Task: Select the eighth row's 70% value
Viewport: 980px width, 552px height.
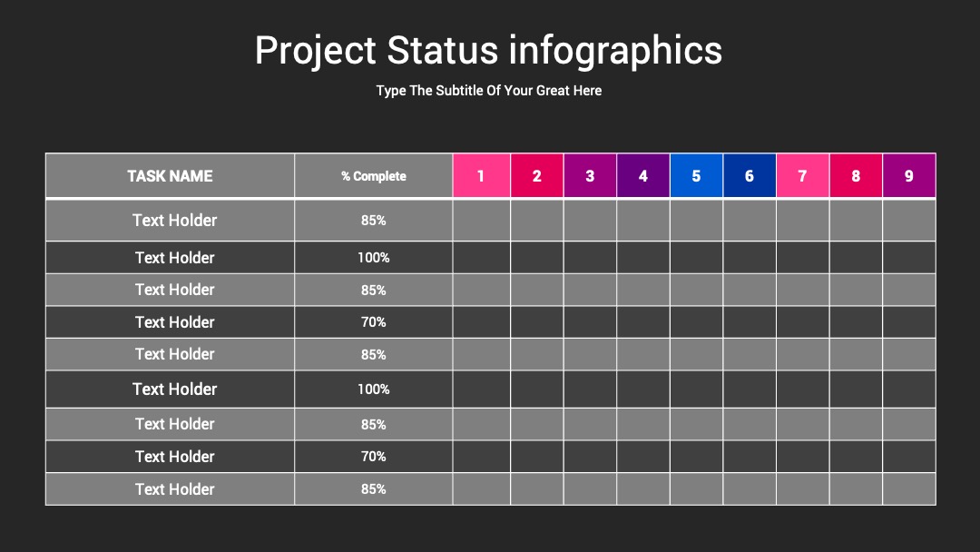Action: 373,457
